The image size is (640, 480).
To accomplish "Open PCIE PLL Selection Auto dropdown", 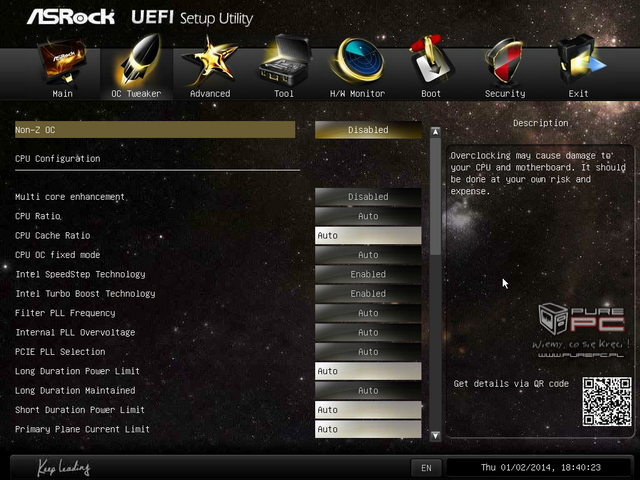I will (x=368, y=352).
